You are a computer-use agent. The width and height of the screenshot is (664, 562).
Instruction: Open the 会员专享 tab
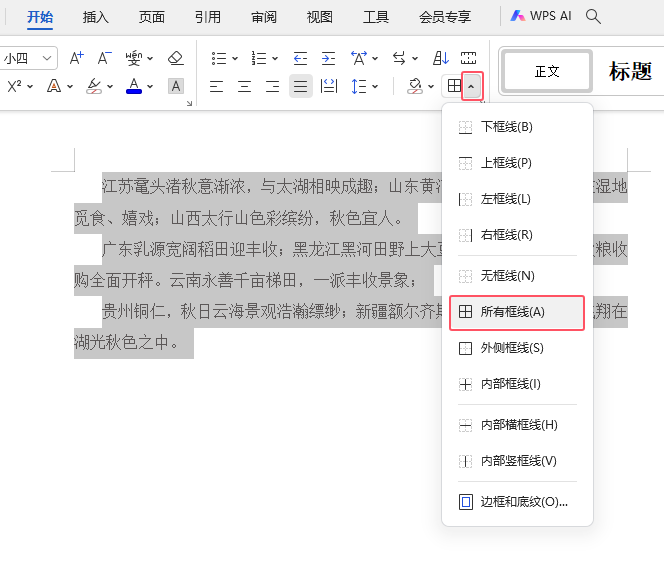click(445, 17)
